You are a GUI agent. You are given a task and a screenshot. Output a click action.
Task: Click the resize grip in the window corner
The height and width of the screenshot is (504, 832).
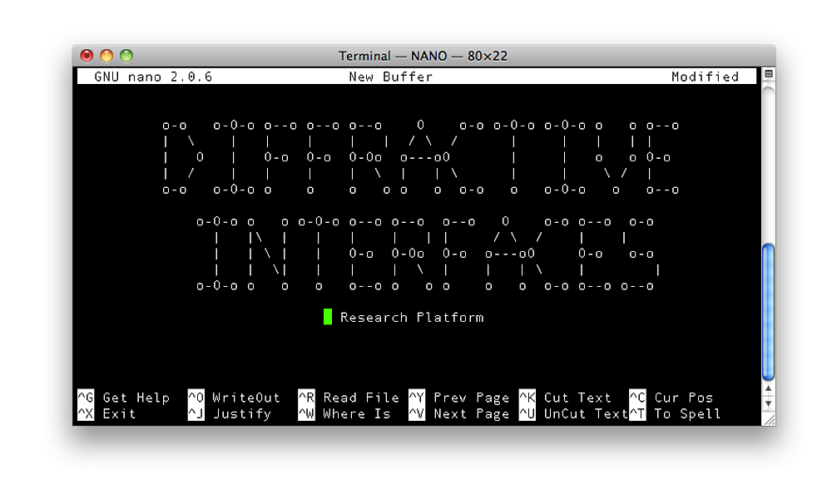tap(768, 420)
